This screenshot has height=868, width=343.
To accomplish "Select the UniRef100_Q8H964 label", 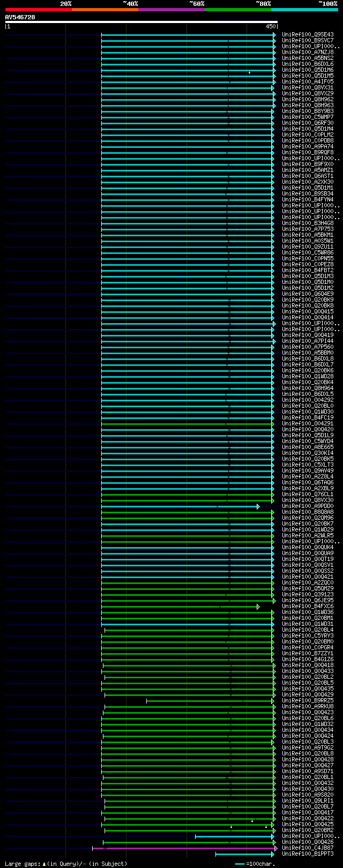I will pos(308,388).
